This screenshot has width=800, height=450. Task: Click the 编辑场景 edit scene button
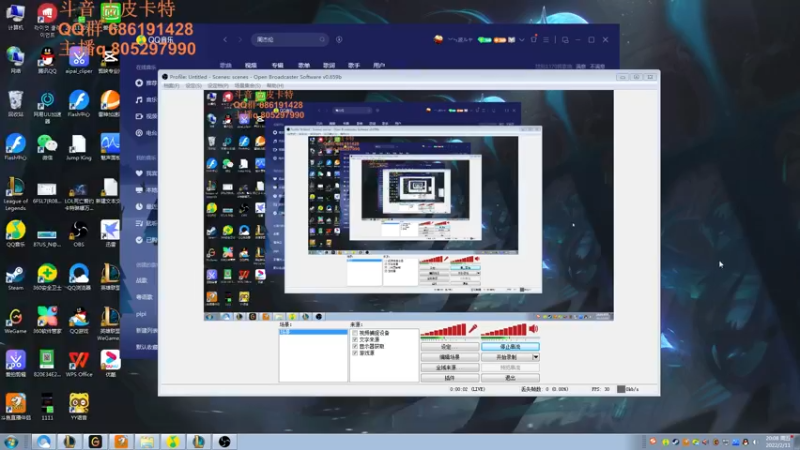coord(449,357)
